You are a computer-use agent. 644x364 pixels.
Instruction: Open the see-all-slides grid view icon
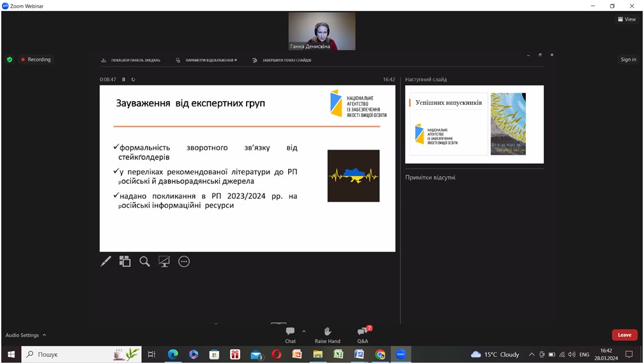click(x=125, y=261)
